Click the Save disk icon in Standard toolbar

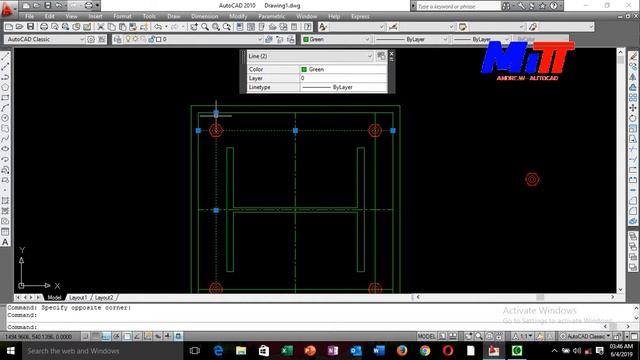pyautogui.click(x=31, y=27)
